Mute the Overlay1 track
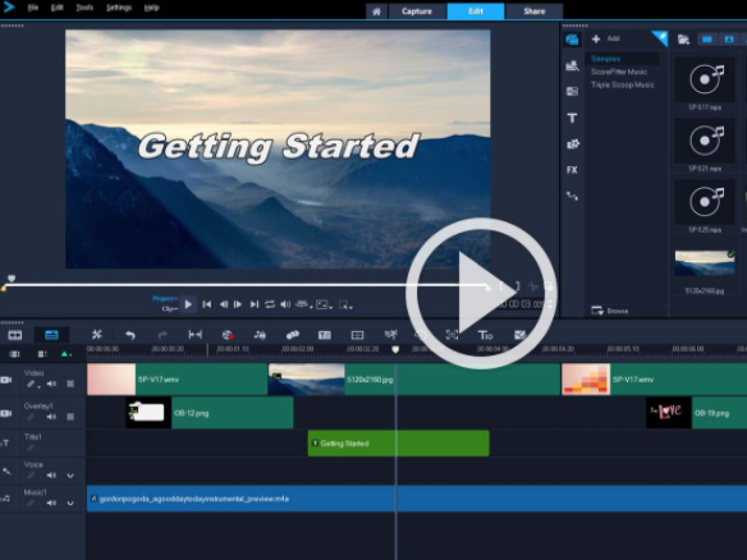 (x=52, y=417)
